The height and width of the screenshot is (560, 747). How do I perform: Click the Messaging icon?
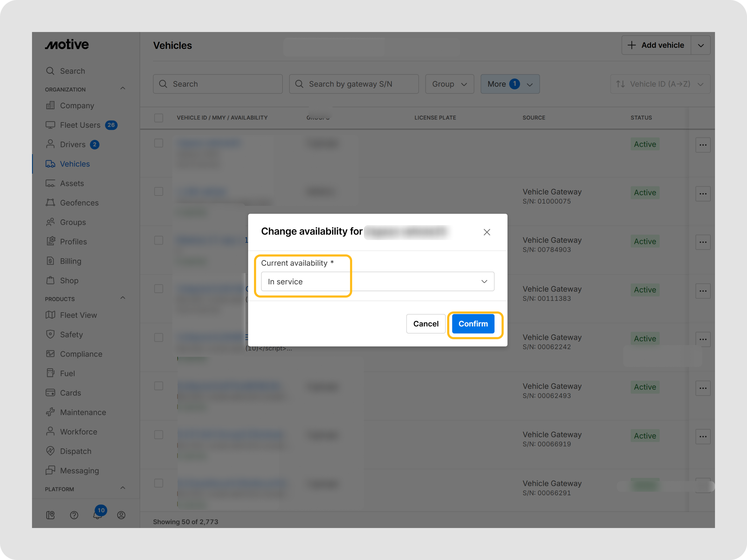pos(50,471)
